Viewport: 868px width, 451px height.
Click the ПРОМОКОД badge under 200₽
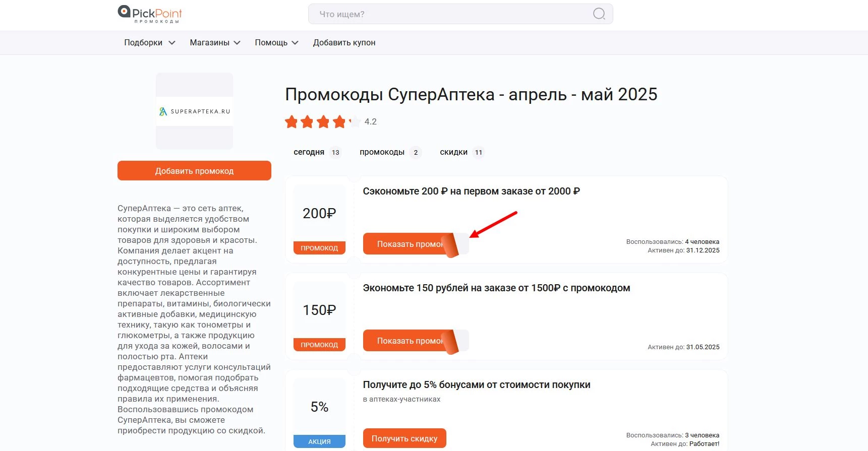(319, 248)
